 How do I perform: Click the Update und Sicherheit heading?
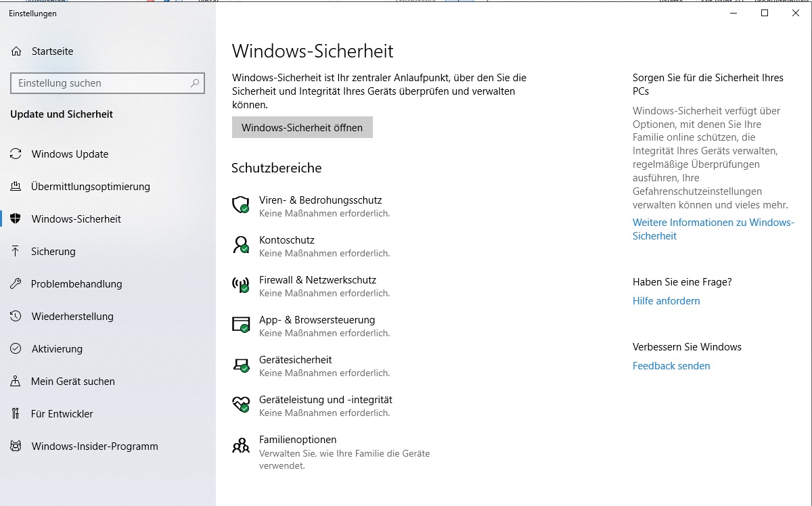(62, 114)
